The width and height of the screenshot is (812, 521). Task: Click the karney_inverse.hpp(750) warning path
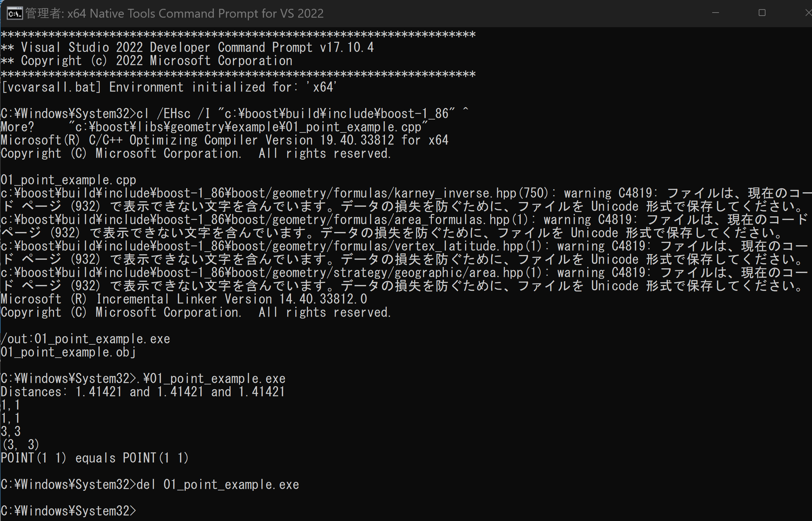point(275,193)
